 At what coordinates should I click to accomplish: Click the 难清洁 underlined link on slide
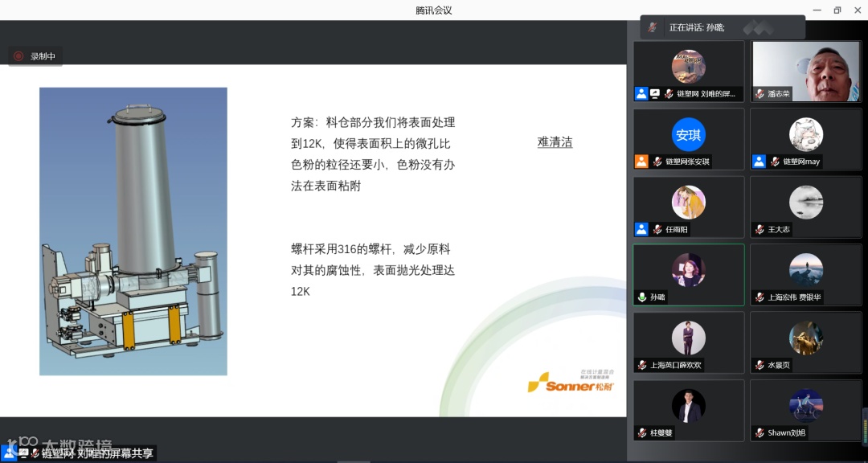(x=555, y=142)
